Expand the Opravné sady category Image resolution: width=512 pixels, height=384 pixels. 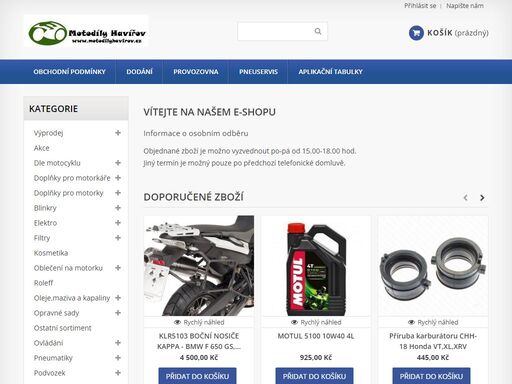(x=118, y=313)
